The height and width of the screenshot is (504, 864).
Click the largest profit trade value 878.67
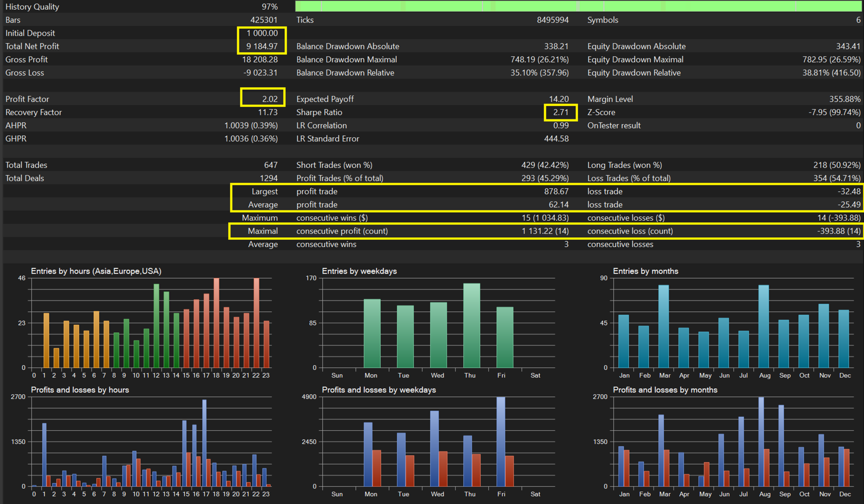(x=555, y=191)
